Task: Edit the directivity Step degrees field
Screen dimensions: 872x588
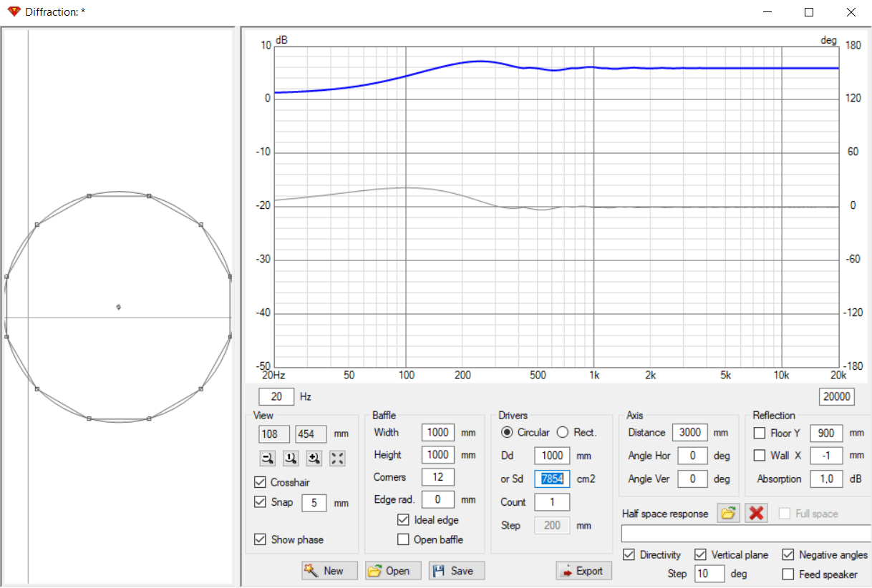Action: (x=709, y=574)
